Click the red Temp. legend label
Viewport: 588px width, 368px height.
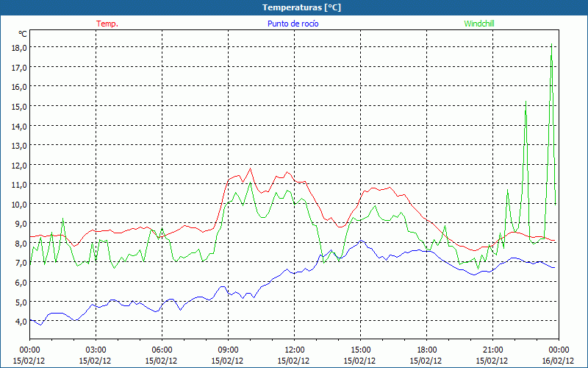point(107,24)
